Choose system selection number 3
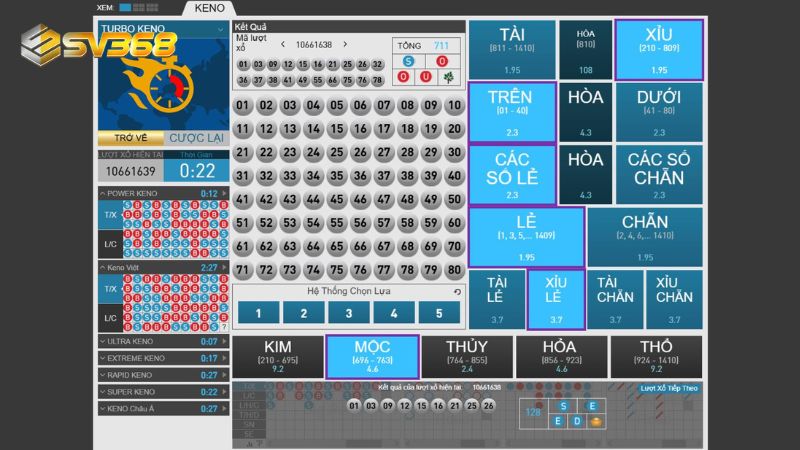This screenshot has height=450, width=800. pyautogui.click(x=349, y=313)
